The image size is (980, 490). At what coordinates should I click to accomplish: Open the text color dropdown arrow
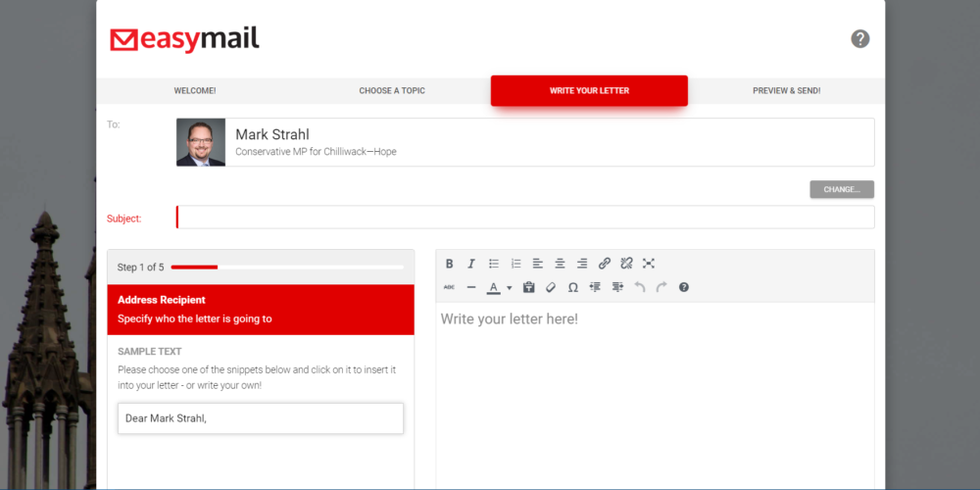(510, 288)
